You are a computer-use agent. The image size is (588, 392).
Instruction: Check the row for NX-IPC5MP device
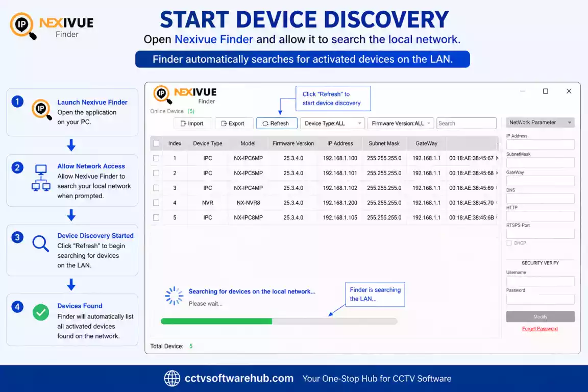(156, 173)
